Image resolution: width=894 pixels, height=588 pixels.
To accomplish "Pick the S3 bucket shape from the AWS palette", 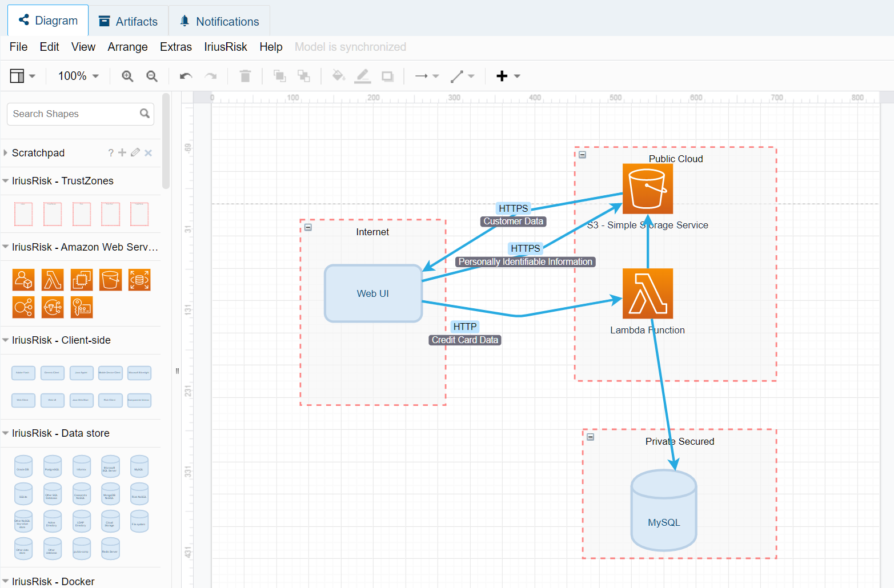I will pyautogui.click(x=110, y=280).
